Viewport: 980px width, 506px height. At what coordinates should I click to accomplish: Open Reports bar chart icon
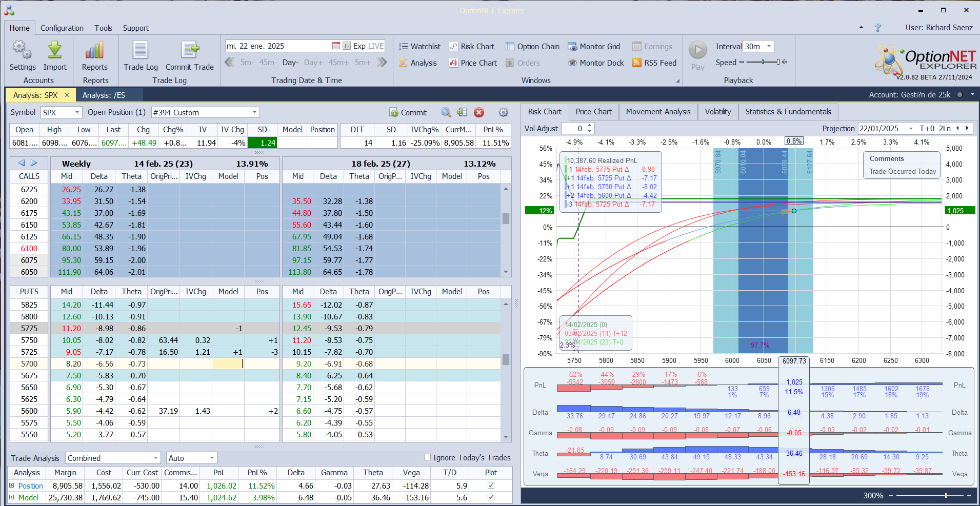(x=95, y=50)
